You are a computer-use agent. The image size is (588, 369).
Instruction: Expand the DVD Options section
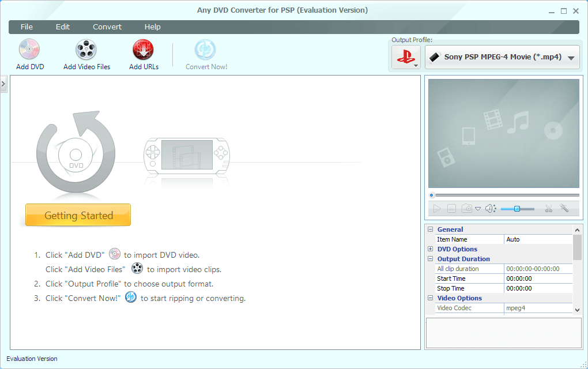431,249
